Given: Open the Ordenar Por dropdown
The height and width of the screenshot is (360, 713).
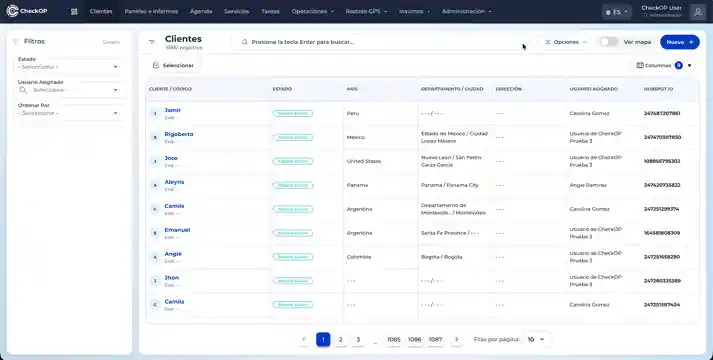Looking at the screenshot, I should click(x=69, y=113).
